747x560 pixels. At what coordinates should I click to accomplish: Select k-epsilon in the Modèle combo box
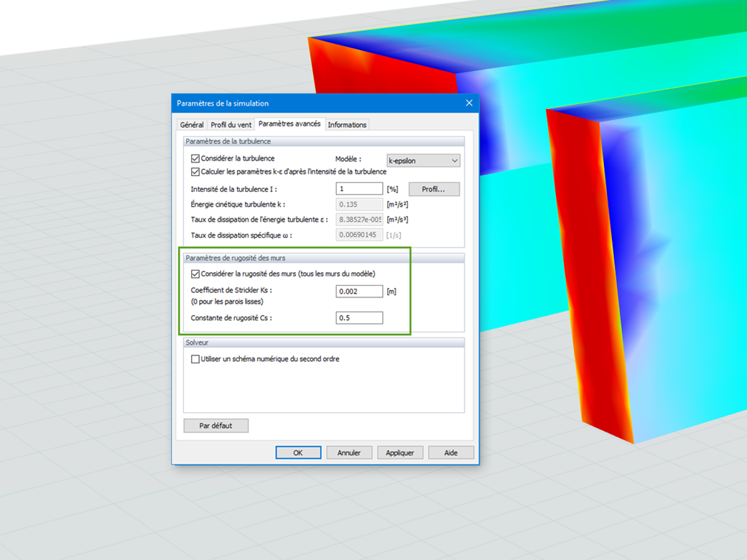click(x=424, y=160)
